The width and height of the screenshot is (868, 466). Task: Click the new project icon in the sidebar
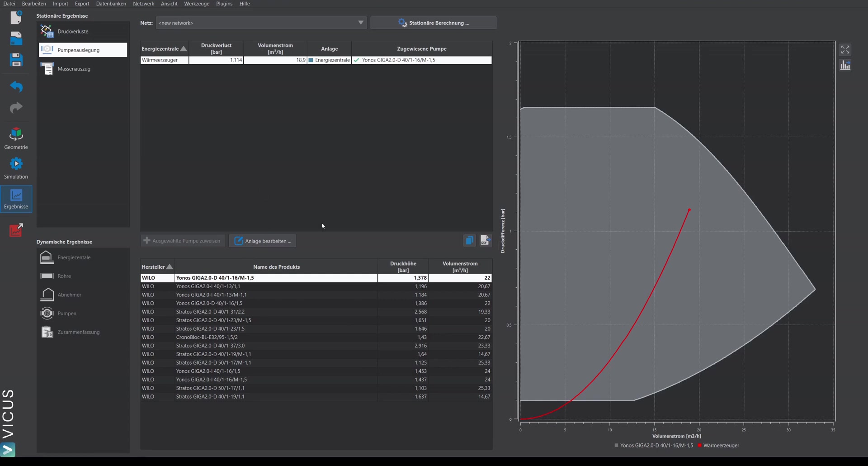pyautogui.click(x=16, y=17)
